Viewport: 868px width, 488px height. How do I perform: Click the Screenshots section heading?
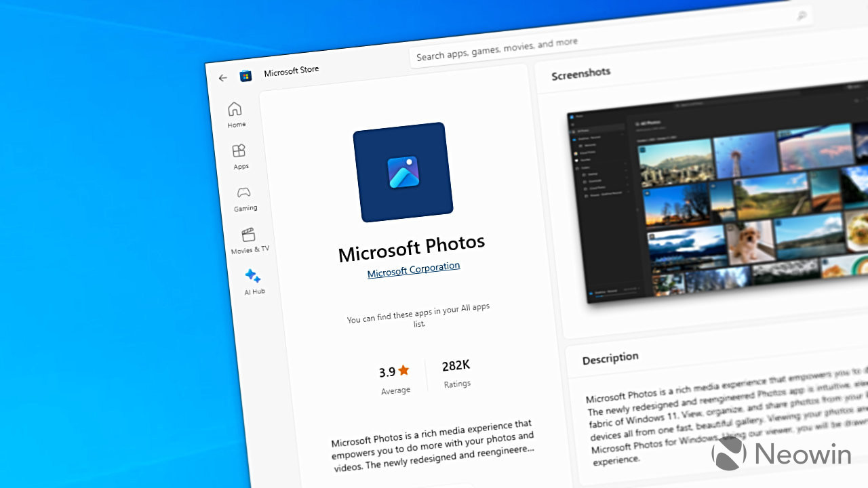[x=580, y=73]
